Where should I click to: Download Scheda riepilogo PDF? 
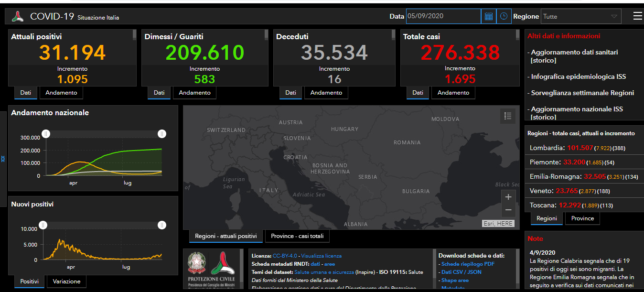468,264
